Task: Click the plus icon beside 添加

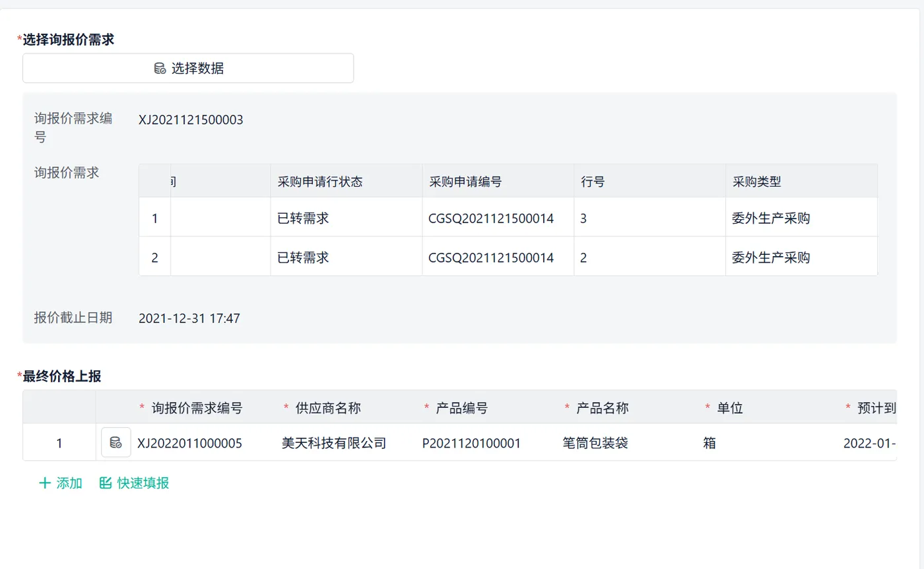Action: (x=45, y=483)
